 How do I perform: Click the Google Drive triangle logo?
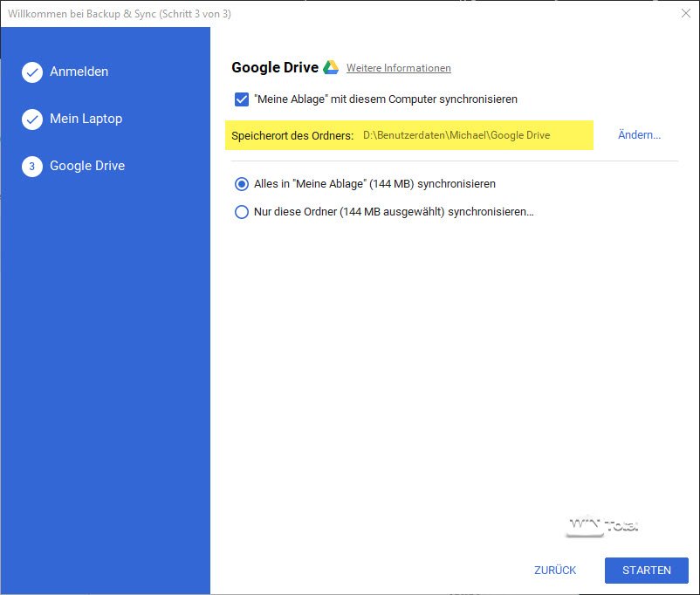(x=331, y=67)
